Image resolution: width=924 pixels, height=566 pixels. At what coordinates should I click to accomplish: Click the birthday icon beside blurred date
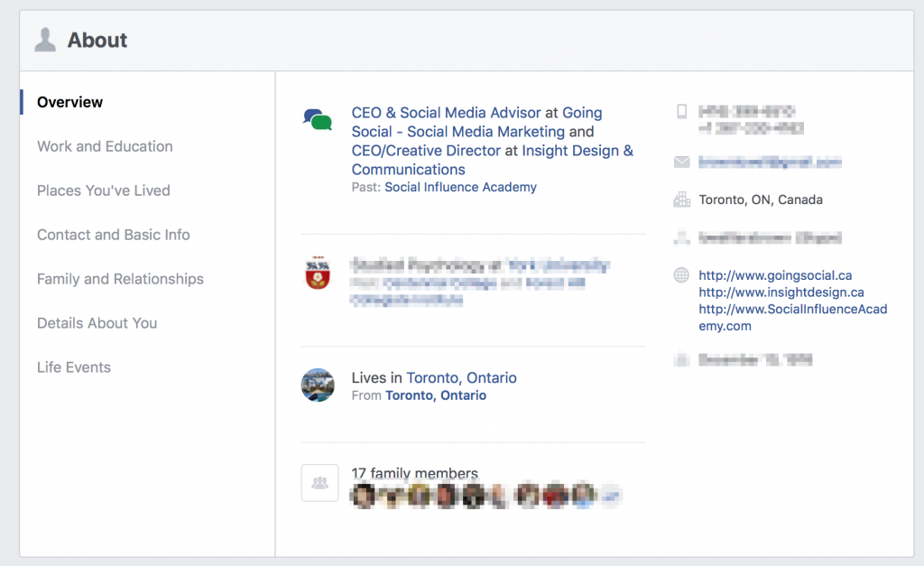click(x=682, y=359)
